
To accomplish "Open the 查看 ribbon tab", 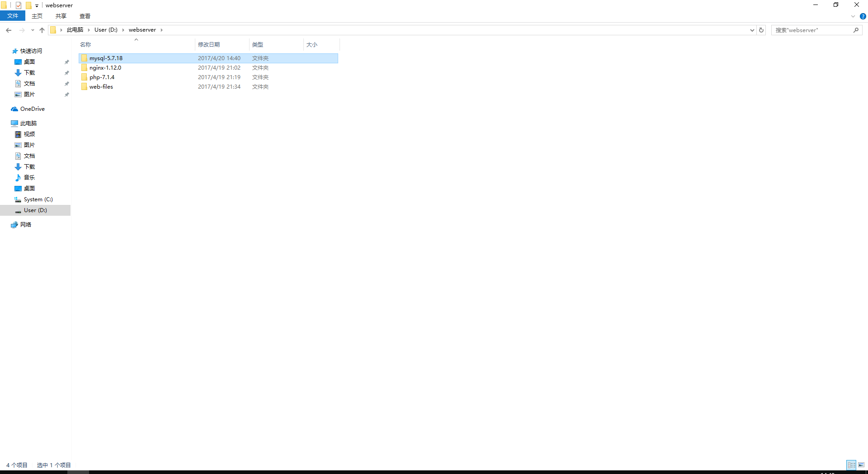I will (85, 16).
